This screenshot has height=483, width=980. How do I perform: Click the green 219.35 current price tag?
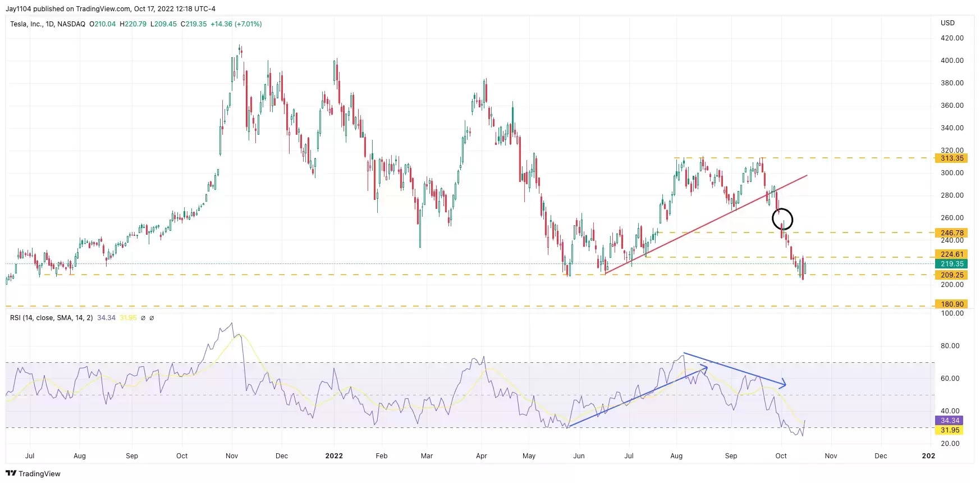point(951,264)
